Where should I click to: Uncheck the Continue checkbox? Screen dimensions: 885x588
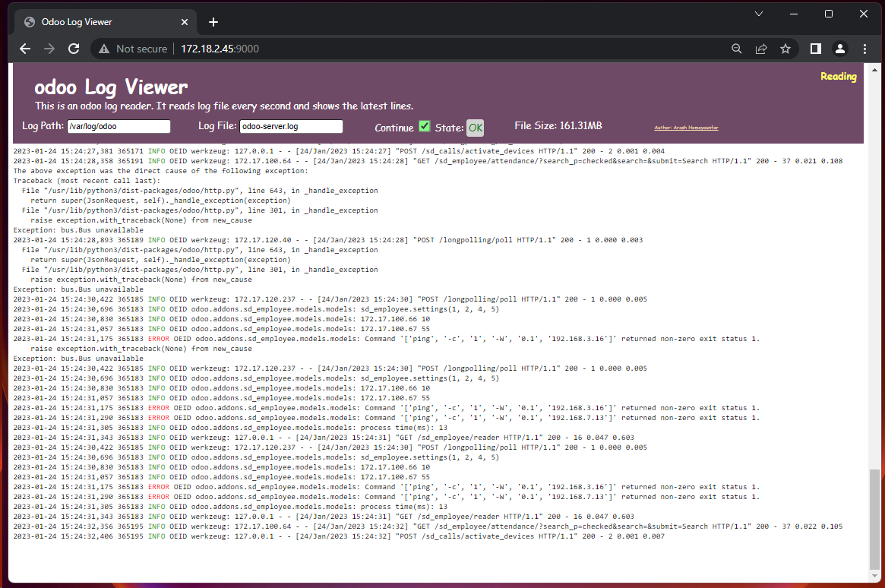coord(425,126)
